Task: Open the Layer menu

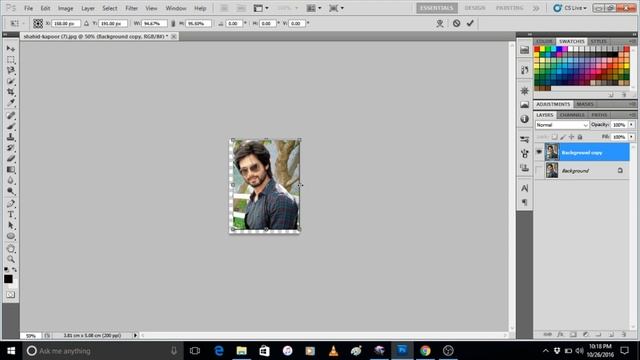Action: pos(88,8)
